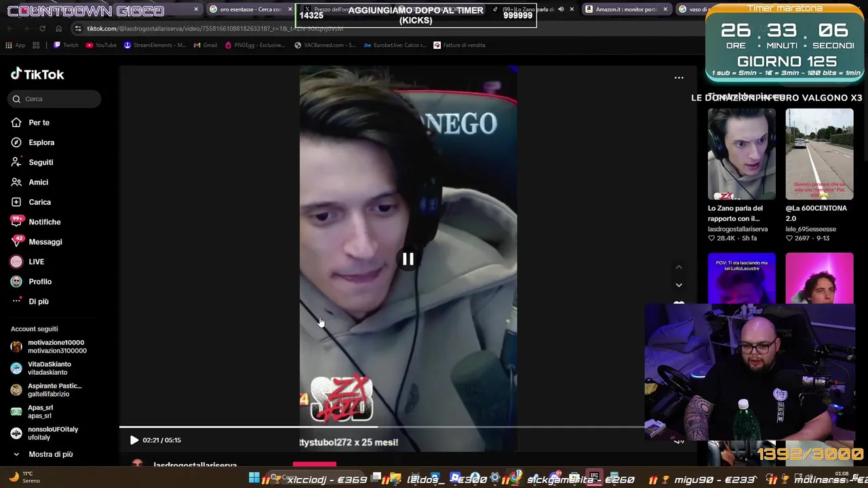This screenshot has width=868, height=488.
Task: Click the Esplora compass icon
Action: tap(16, 142)
